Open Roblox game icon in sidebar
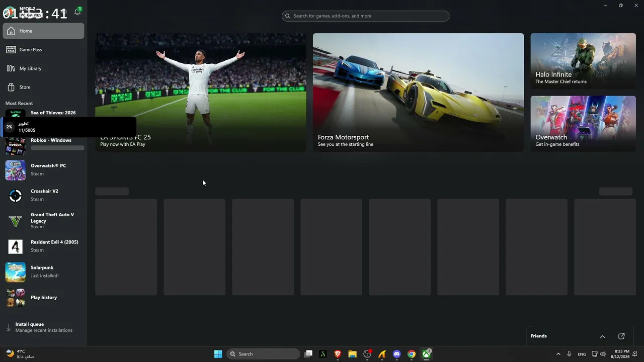Image resolution: width=644 pixels, height=362 pixels. [x=15, y=145]
